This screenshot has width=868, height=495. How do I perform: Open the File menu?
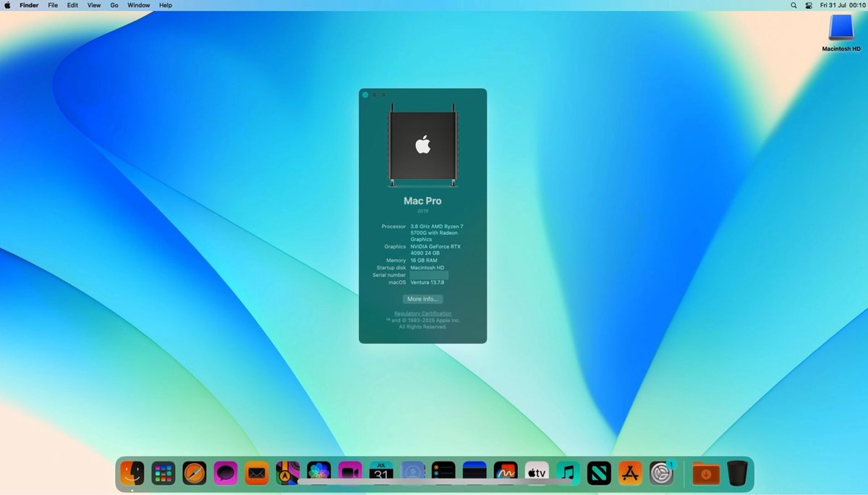(x=53, y=5)
